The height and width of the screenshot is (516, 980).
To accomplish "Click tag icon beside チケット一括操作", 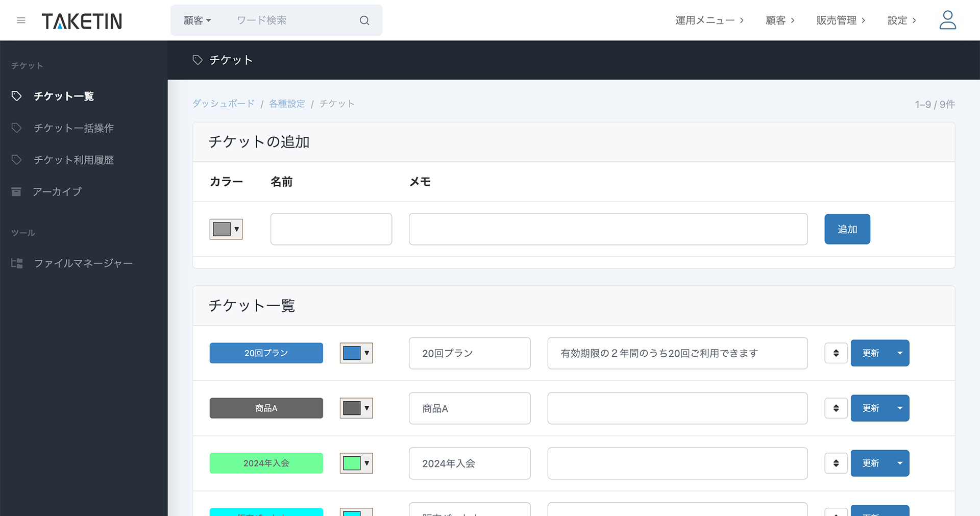I will pos(16,128).
